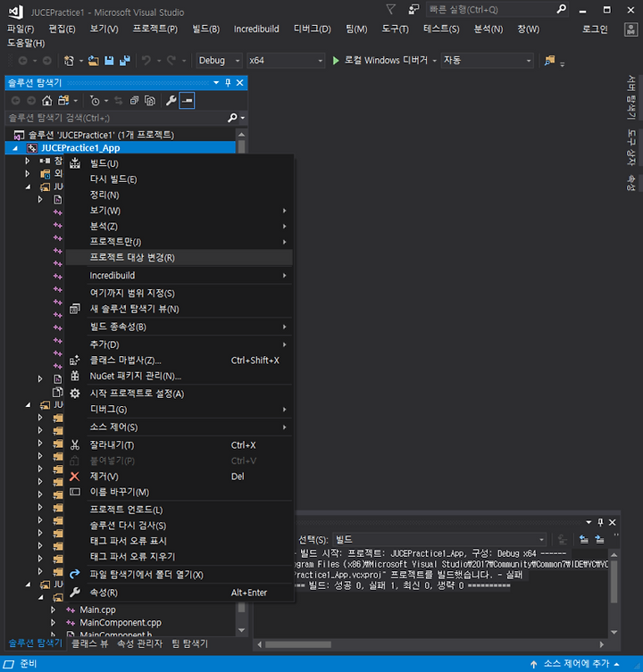Open the 파일(F) menu in menu bar
Viewport: 643px width, 672px height.
[21, 29]
